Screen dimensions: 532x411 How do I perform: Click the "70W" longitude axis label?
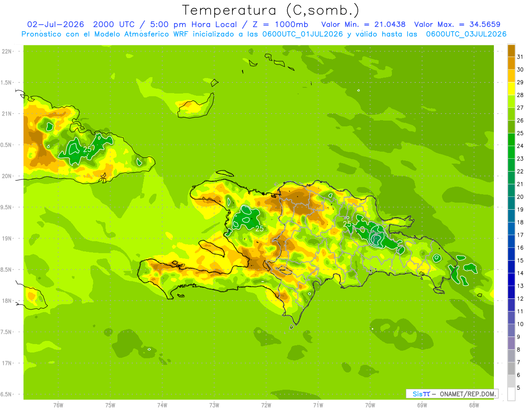pos(370,405)
